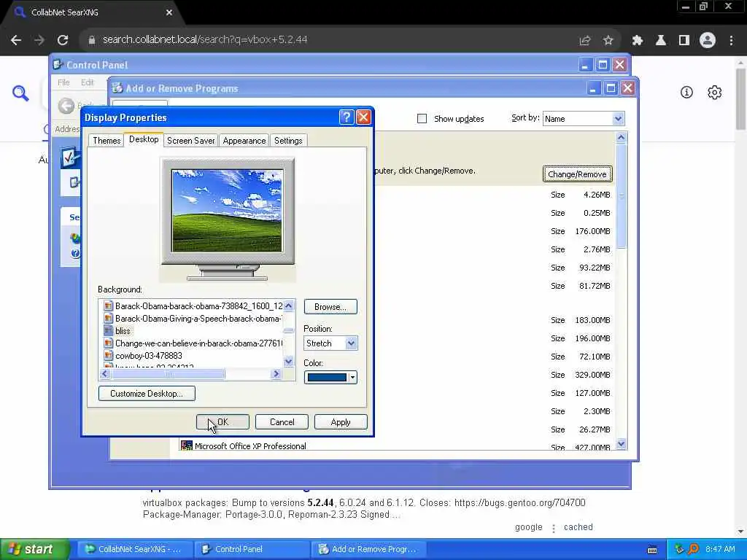
Task: Click the monitor wallpaper preview image
Action: tap(228, 211)
